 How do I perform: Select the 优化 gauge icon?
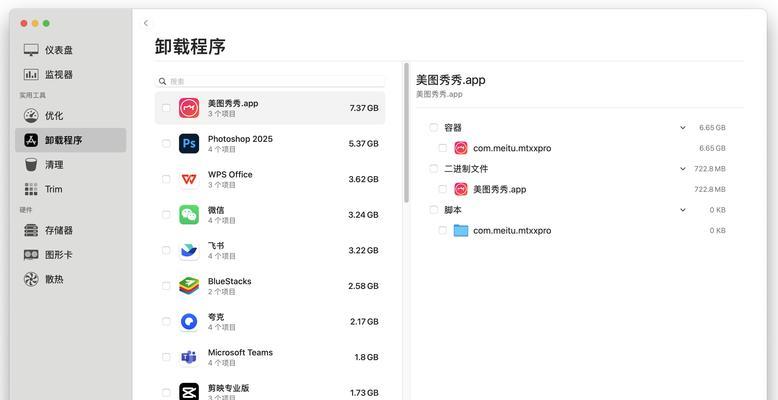31,116
